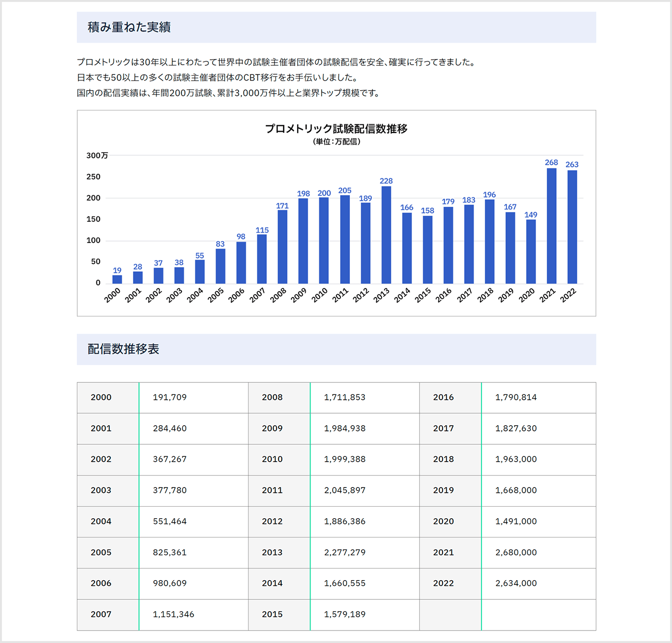Click table cell with value 2,277,279
The image size is (672, 643).
click(365, 553)
